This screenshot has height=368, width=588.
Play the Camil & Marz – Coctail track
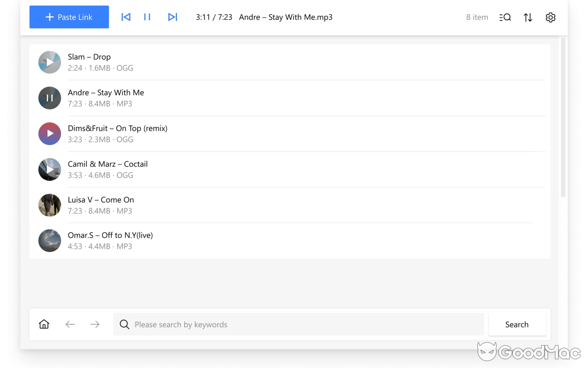point(49,169)
